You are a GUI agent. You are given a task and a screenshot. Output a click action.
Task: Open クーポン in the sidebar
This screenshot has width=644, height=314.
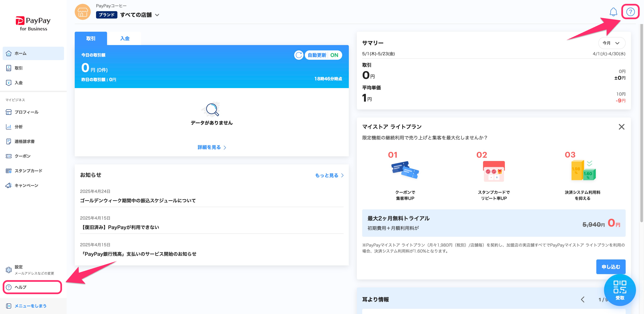click(x=33, y=156)
